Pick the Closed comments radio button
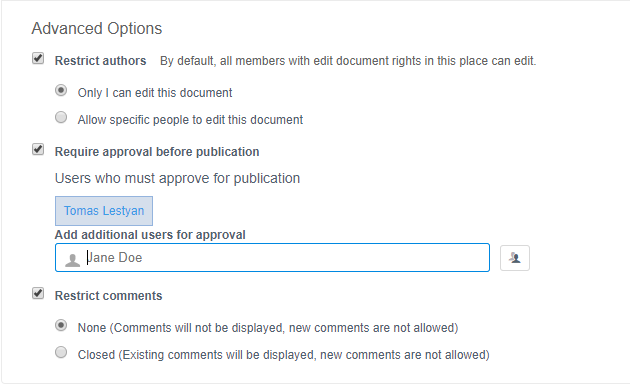This screenshot has height=384, width=630. click(x=61, y=352)
